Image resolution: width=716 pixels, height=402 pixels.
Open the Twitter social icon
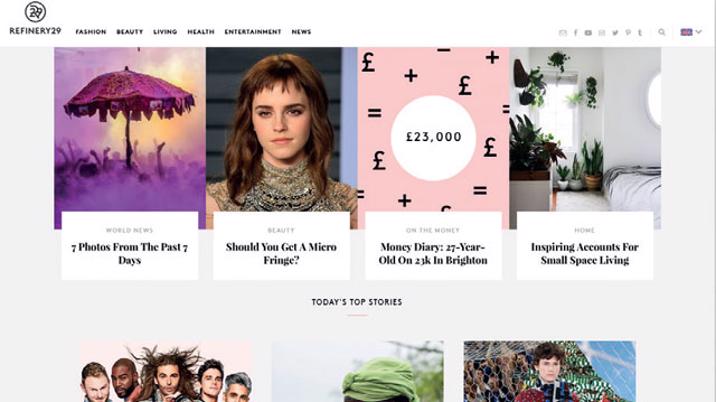tap(615, 32)
